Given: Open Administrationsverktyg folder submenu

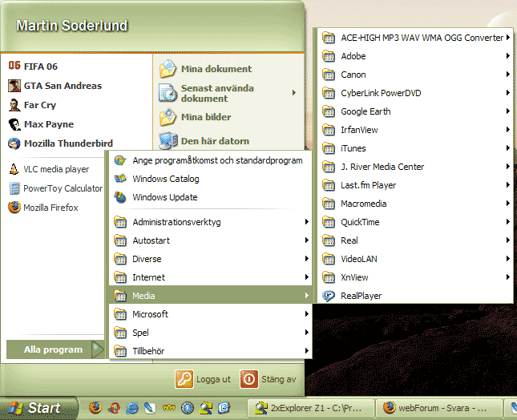Looking at the screenshot, I should pos(210,222).
